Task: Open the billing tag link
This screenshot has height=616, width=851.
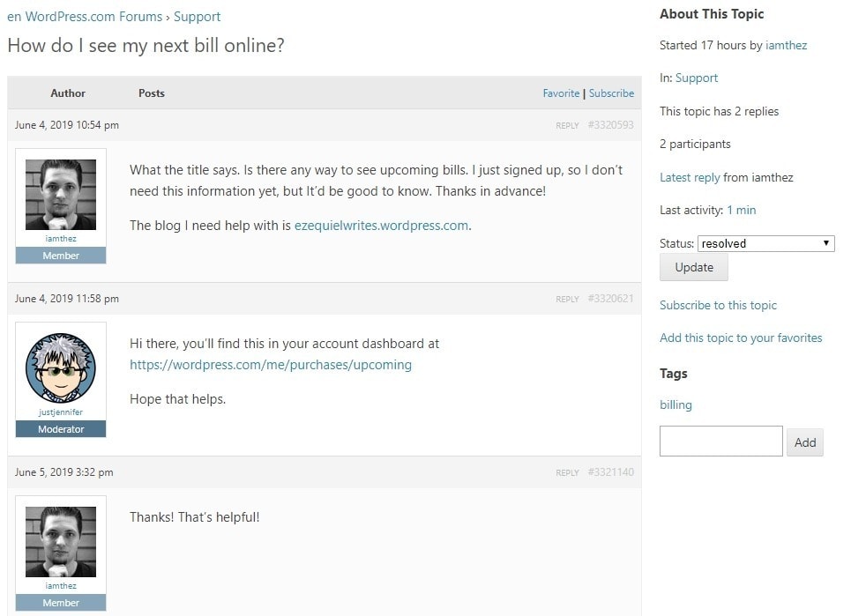Action: point(676,405)
